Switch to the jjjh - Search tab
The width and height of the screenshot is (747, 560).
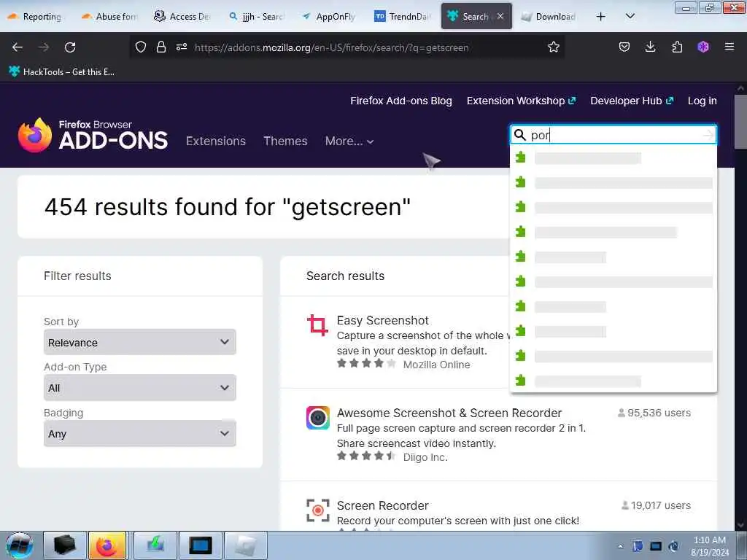[256, 16]
